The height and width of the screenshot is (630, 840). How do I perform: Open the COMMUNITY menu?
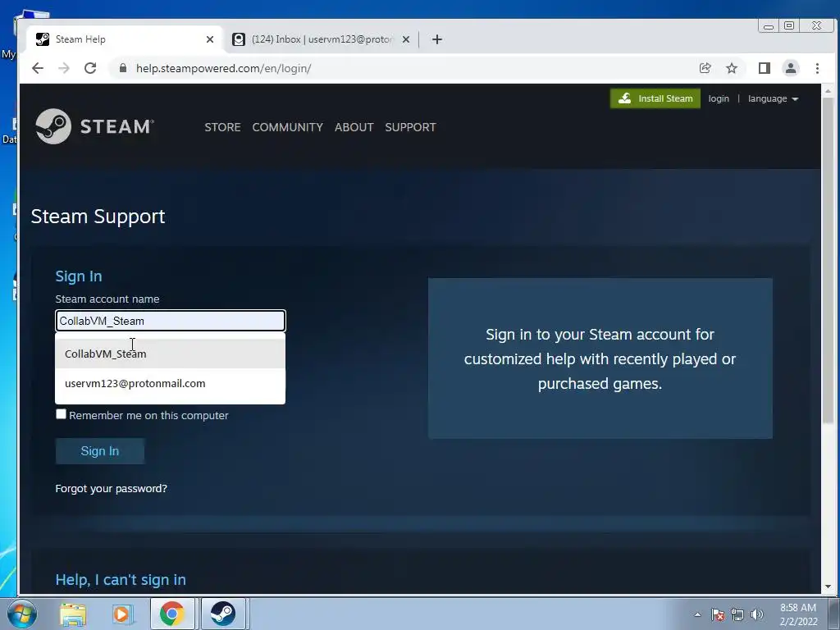click(288, 127)
